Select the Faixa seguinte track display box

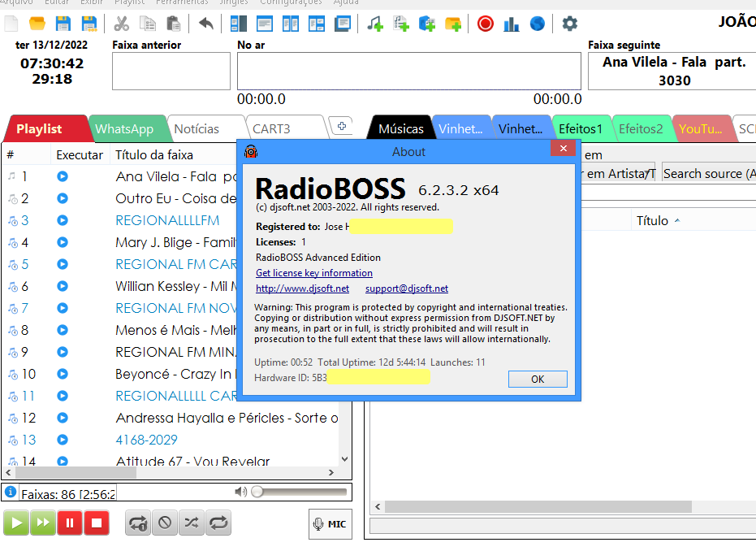672,72
